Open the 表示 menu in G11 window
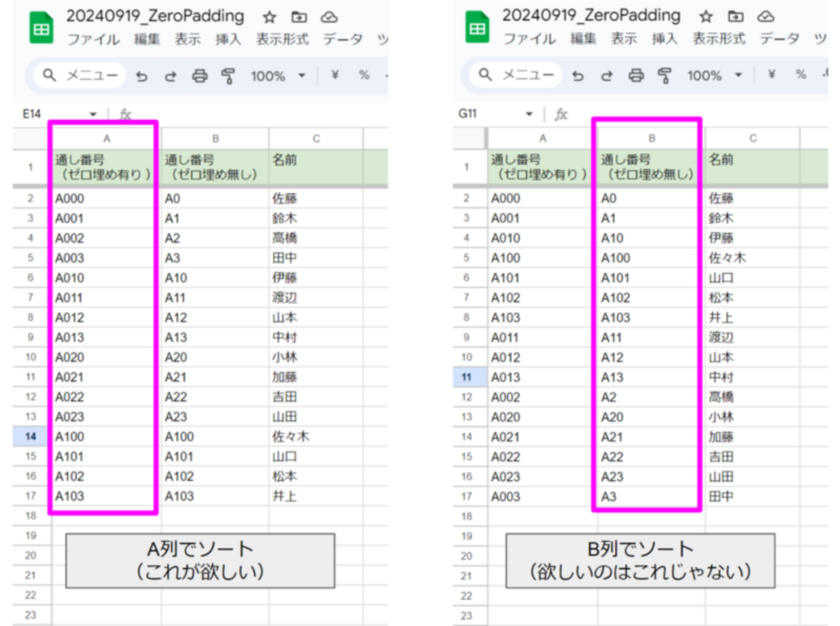The height and width of the screenshot is (626, 840). [x=624, y=39]
